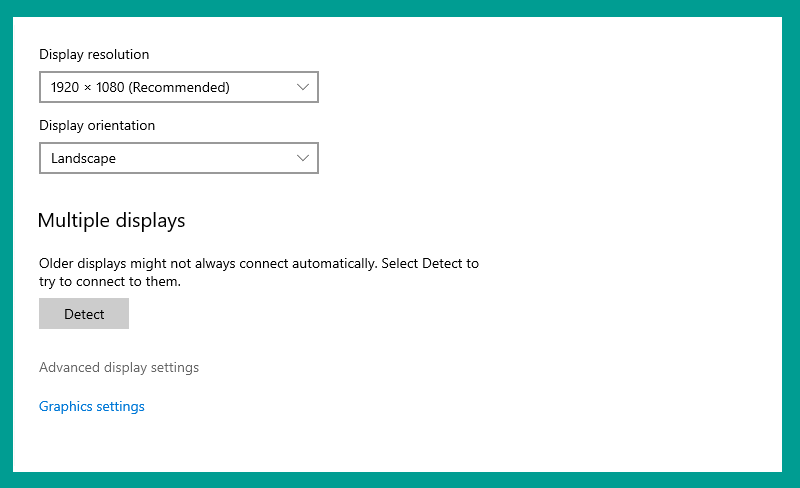Open the Display resolution combo box
This screenshot has width=800, height=488.
click(x=179, y=87)
